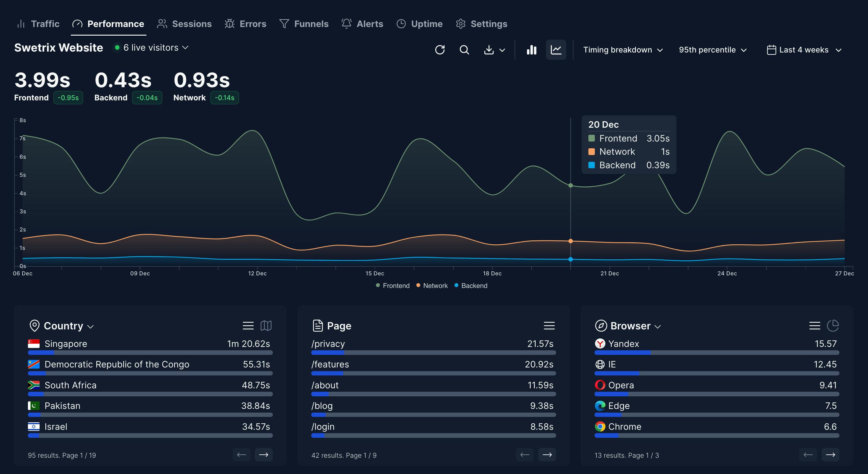This screenshot has width=868, height=474.
Task: Show Browser panel as pie chart
Action: (x=833, y=326)
